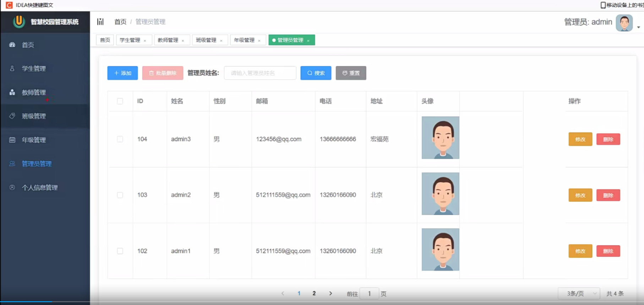Click 修改 for admin1
644x305 pixels.
[580, 251]
